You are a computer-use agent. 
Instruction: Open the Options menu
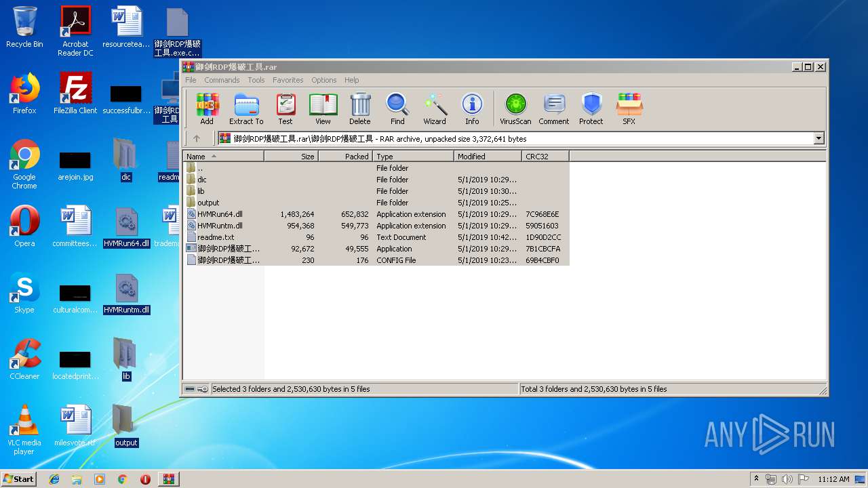tap(324, 80)
